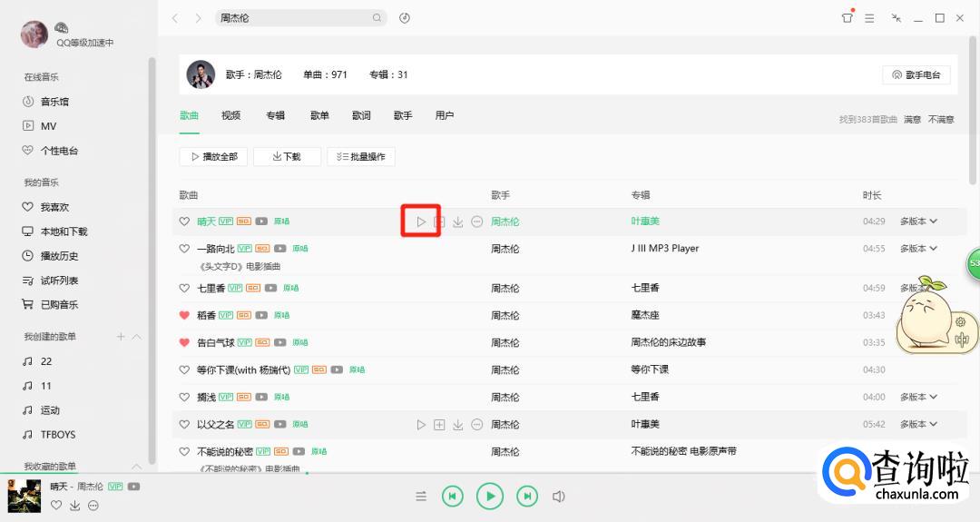Open more options for 以父之名
The width and height of the screenshot is (980, 522).
pyautogui.click(x=477, y=425)
